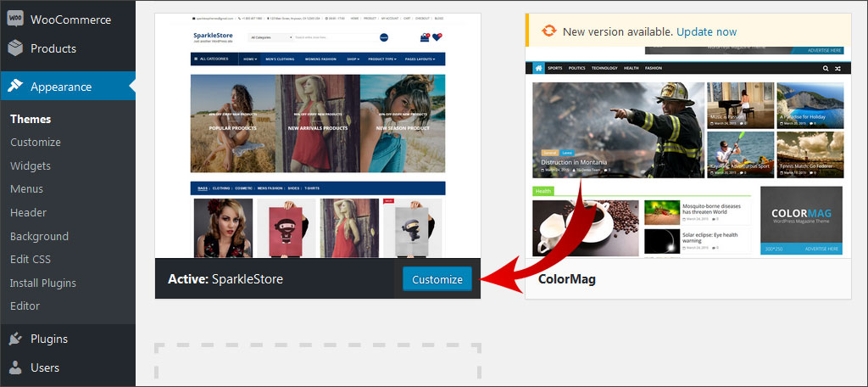Open the Menus settings page

(26, 189)
